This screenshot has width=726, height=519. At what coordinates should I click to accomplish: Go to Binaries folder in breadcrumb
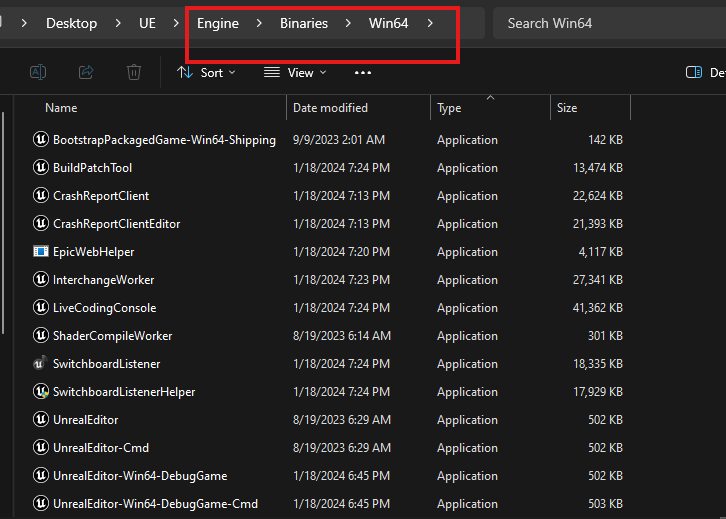click(304, 23)
